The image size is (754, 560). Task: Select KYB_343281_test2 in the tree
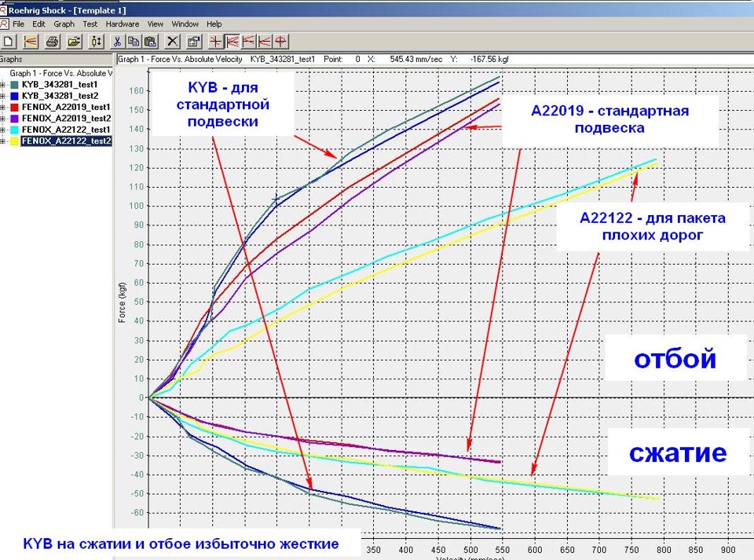(x=60, y=96)
